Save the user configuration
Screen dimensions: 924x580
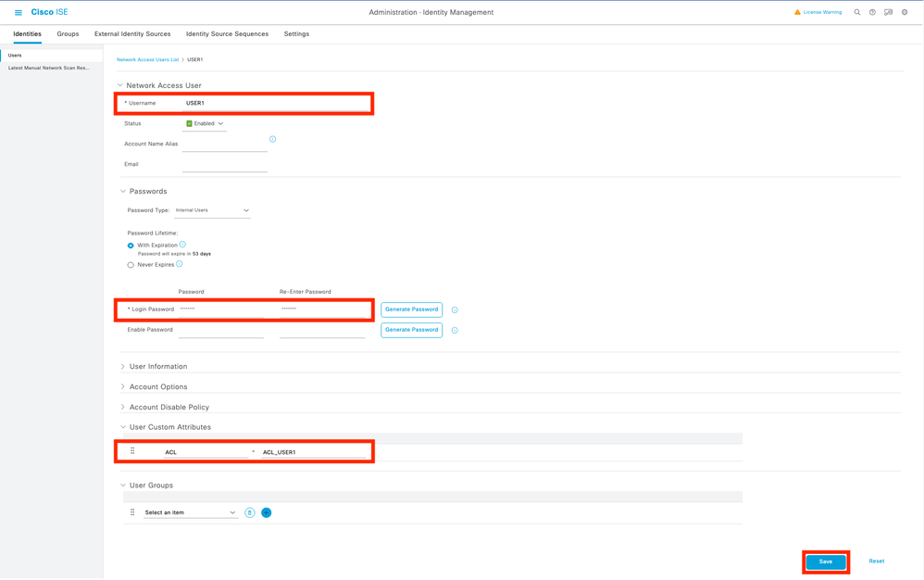click(x=826, y=561)
